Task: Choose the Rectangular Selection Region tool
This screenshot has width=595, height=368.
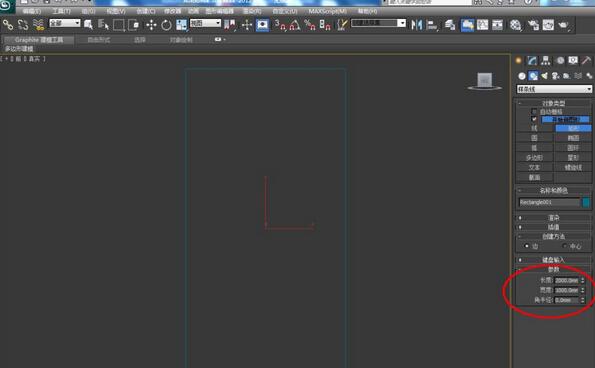Action: (x=118, y=25)
